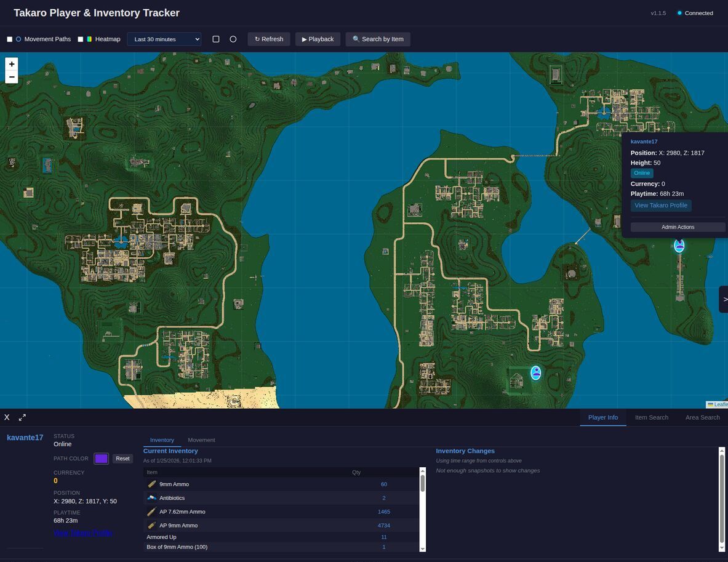728x562 pixels.
Task: Zoom in on the map
Action: (12, 63)
